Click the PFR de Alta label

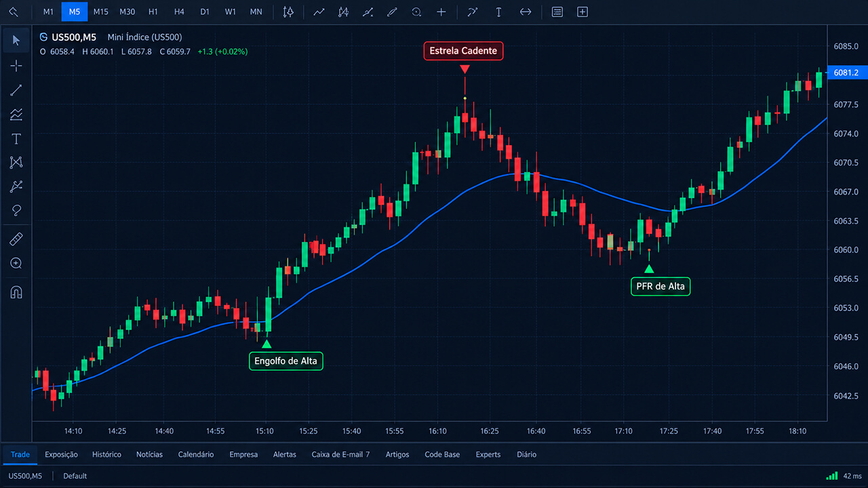[x=660, y=287]
